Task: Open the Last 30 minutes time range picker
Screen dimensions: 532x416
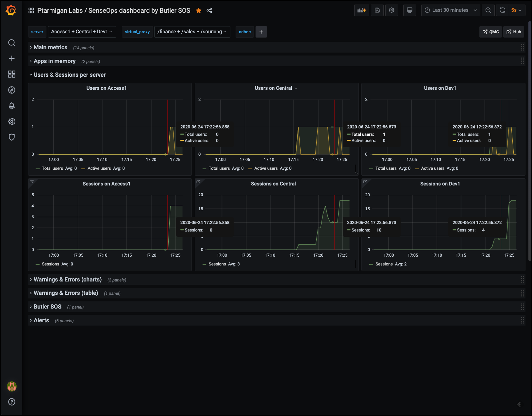Action: (x=450, y=10)
